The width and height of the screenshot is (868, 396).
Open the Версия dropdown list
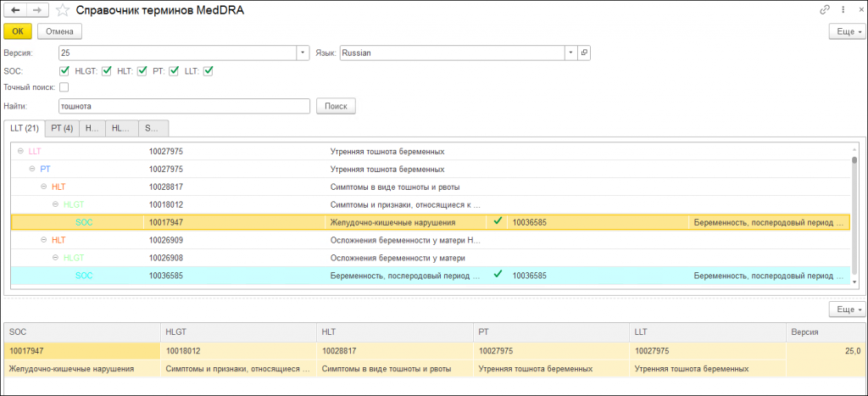click(x=303, y=53)
